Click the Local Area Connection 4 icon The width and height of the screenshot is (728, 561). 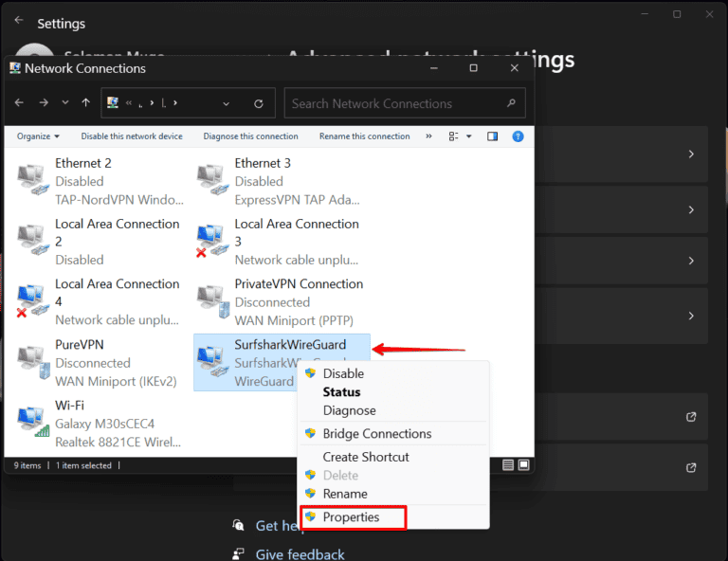[31, 301]
